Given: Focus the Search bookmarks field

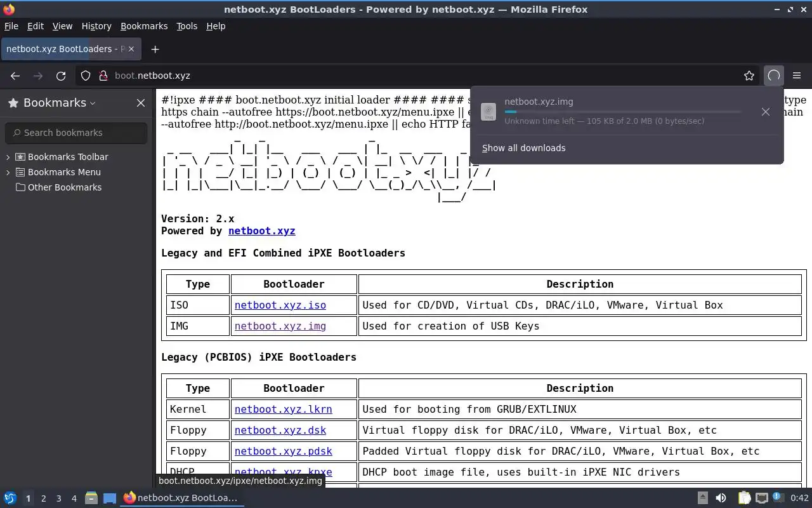Looking at the screenshot, I should pos(76,133).
